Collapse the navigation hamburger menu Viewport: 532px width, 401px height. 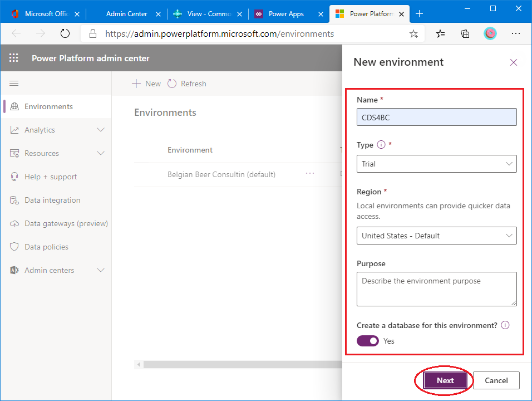click(14, 84)
